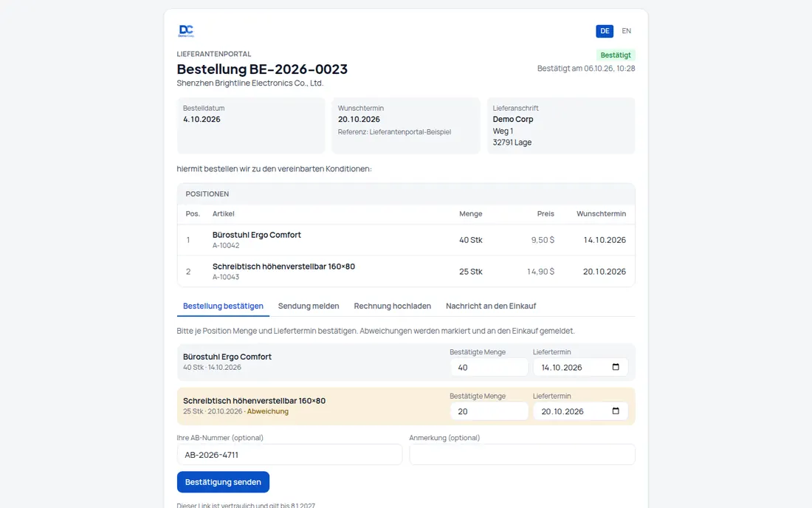Open the Bestellung bestätigen tab
This screenshot has width=812, height=508.
(x=223, y=306)
